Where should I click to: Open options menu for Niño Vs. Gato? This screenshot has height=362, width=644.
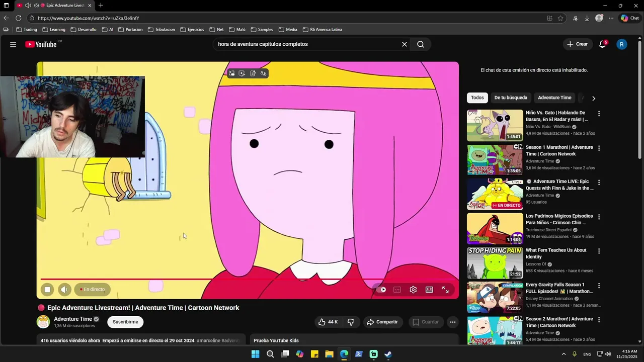click(599, 114)
